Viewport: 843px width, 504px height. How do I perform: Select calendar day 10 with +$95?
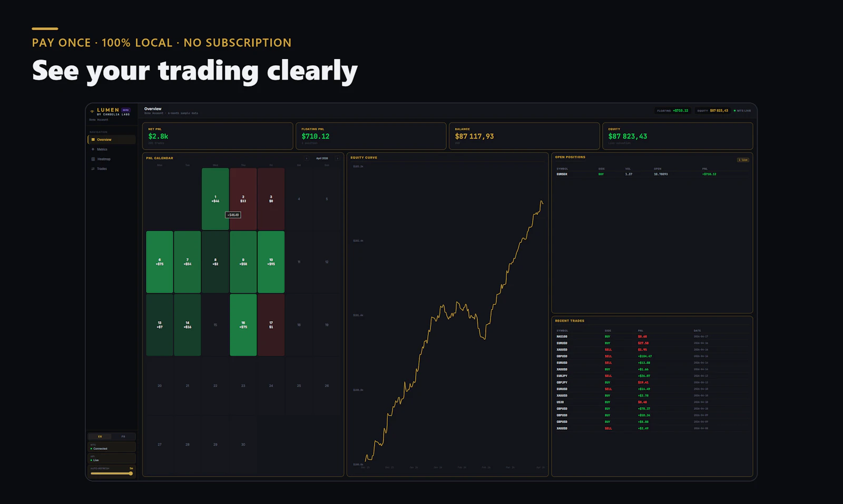point(271,262)
